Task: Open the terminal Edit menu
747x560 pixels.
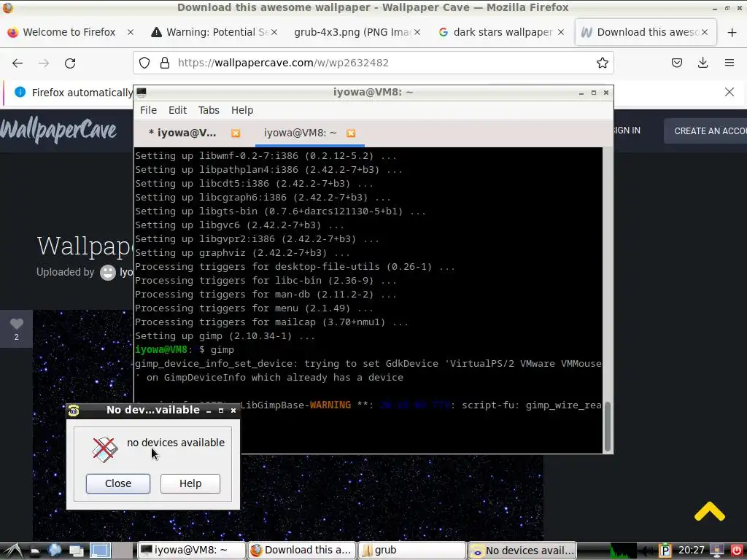Action: pos(177,110)
